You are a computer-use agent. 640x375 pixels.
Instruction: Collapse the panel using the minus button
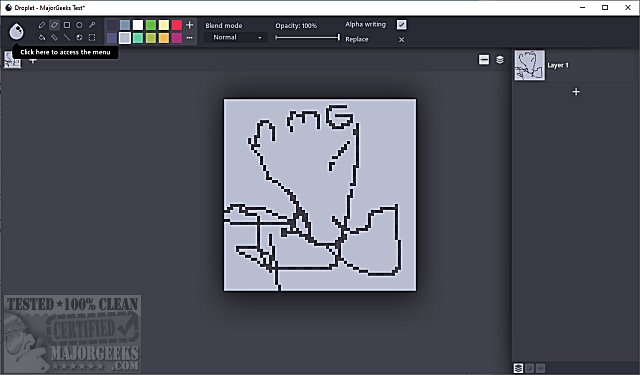coord(484,60)
